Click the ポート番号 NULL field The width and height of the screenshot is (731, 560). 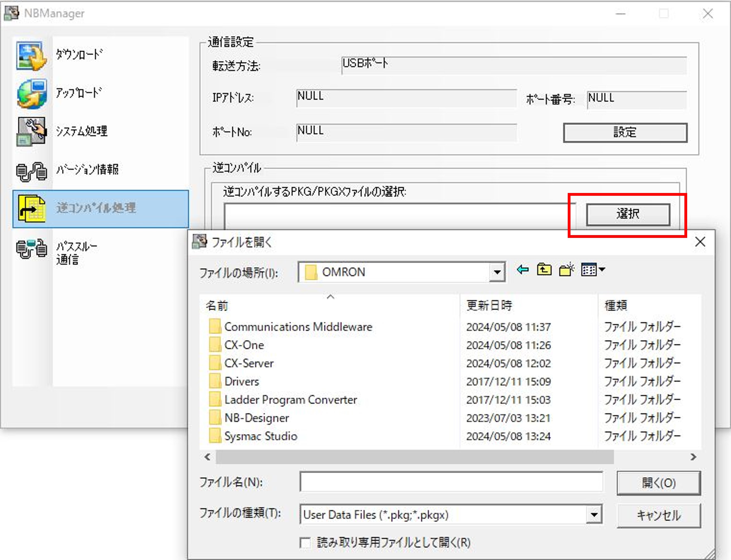click(x=637, y=100)
